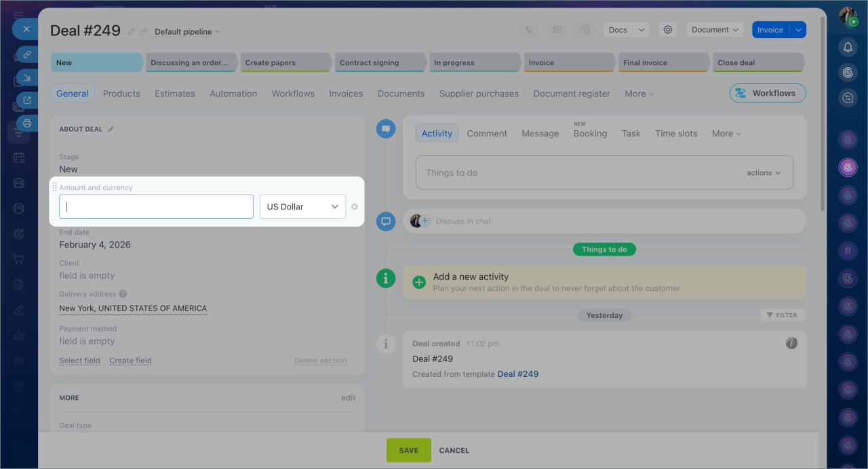Open the notifications bell icon
This screenshot has width=868, height=469.
848,47
